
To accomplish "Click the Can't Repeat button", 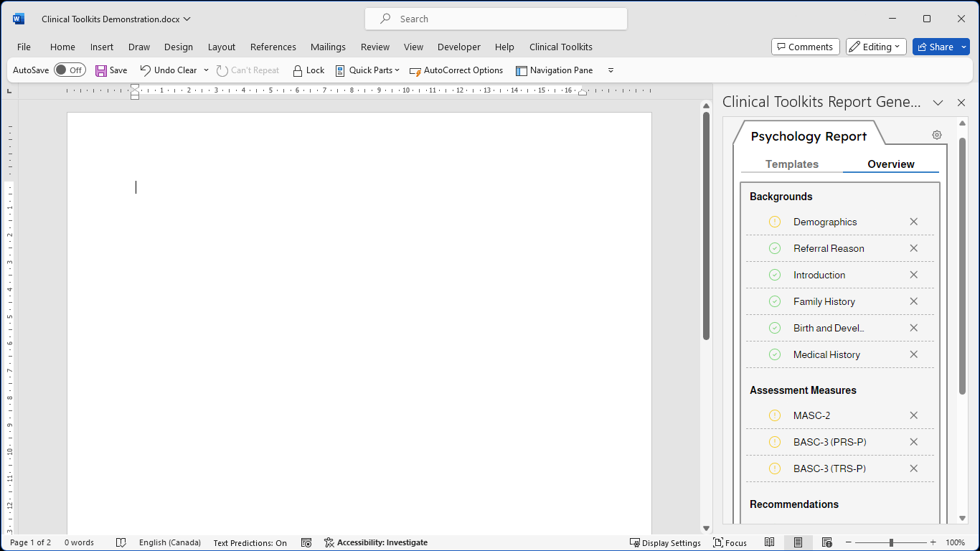I will 248,70.
